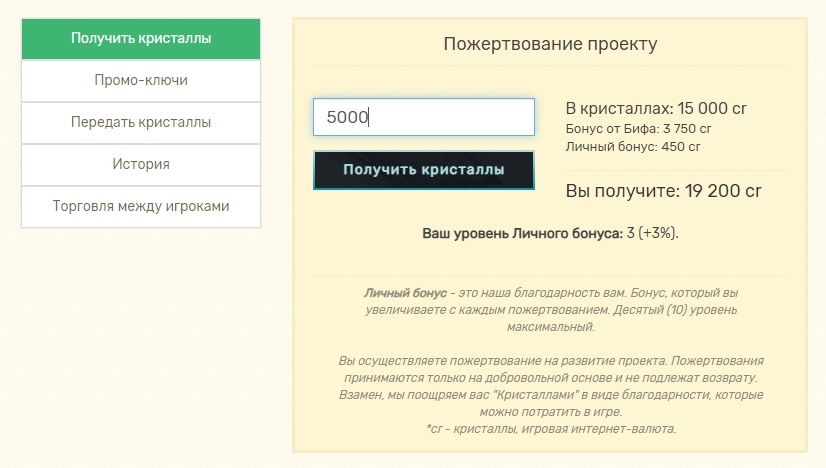The image size is (826, 468).
Task: Switch to the Промо-ключи section
Action: tap(141, 81)
